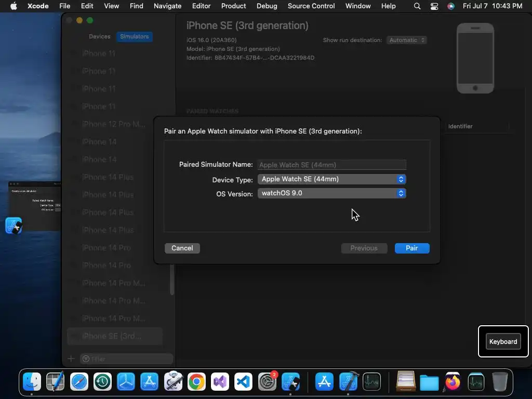Open Time Machine from the Dock

[x=102, y=382]
